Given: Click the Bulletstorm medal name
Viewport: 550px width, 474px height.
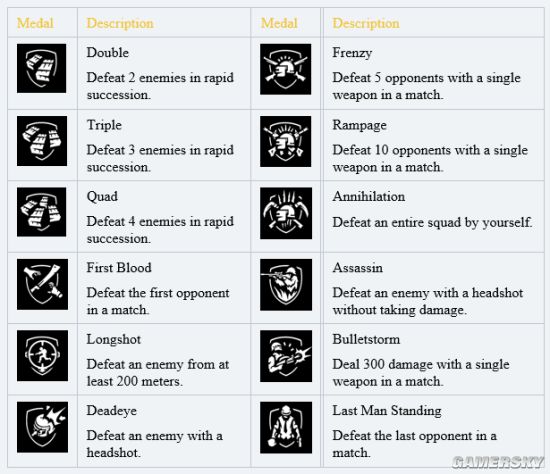Looking at the screenshot, I should click(x=366, y=339).
